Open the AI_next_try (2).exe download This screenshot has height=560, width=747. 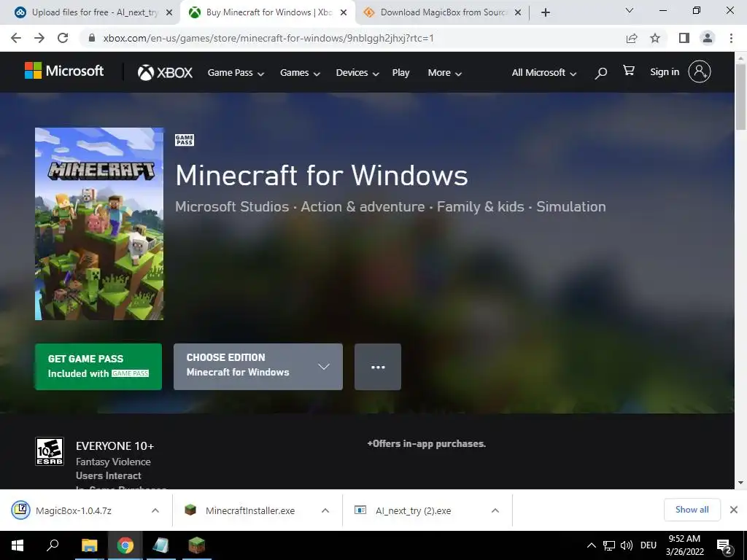[413, 510]
